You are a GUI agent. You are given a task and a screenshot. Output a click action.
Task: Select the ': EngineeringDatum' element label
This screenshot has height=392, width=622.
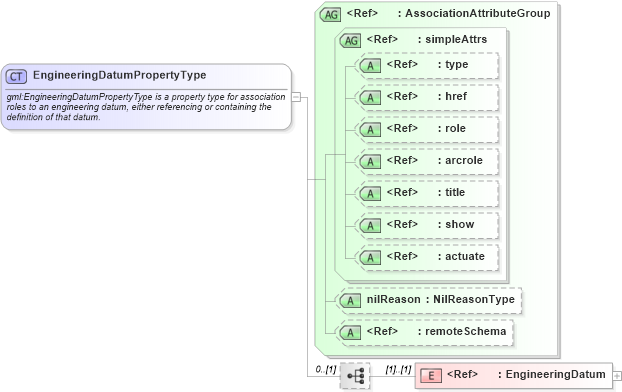(x=552, y=374)
